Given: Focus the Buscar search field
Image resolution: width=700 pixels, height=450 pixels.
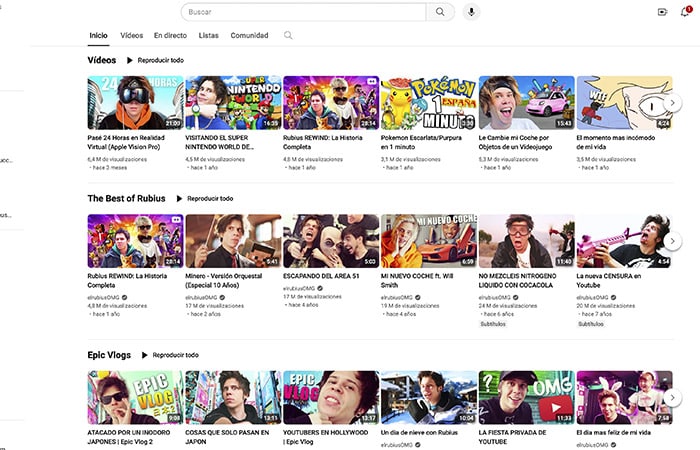Looking at the screenshot, I should click(304, 12).
